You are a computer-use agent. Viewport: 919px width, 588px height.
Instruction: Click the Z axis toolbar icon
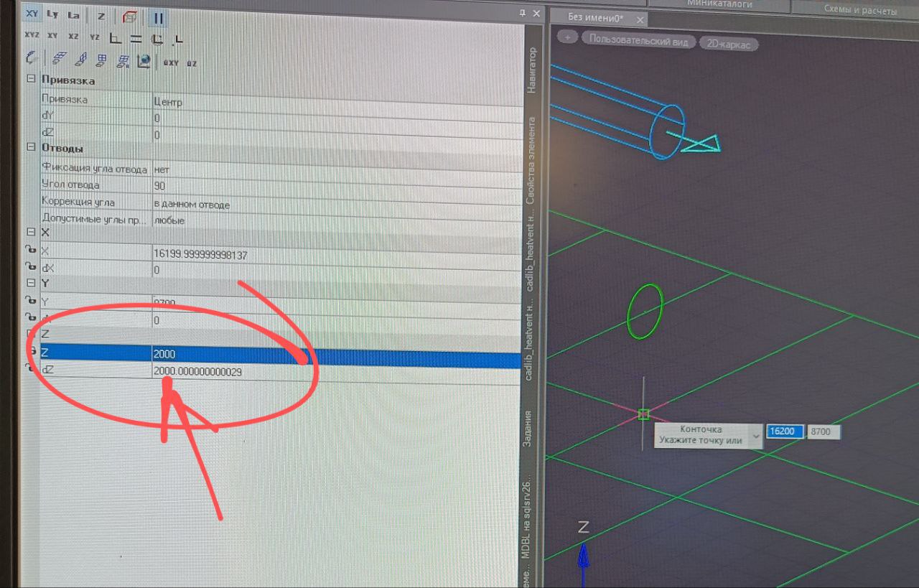tap(101, 16)
